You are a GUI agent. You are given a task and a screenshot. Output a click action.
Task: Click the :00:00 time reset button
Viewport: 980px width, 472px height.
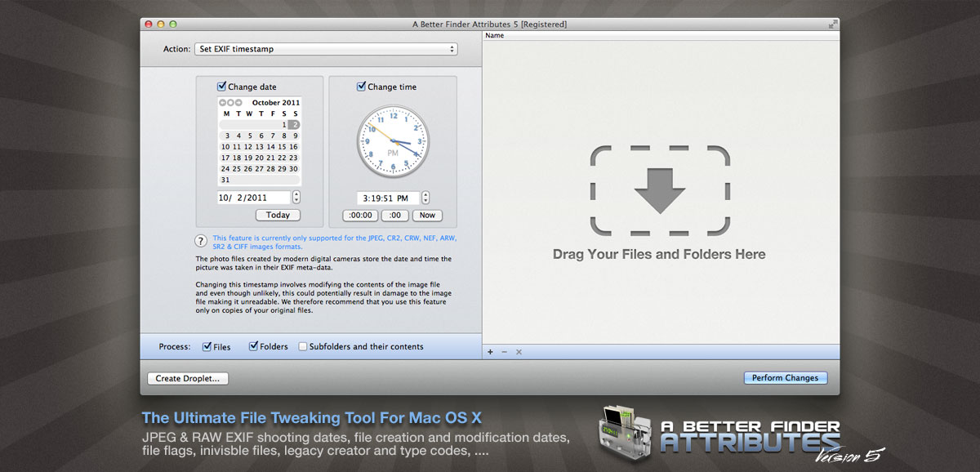tap(360, 216)
